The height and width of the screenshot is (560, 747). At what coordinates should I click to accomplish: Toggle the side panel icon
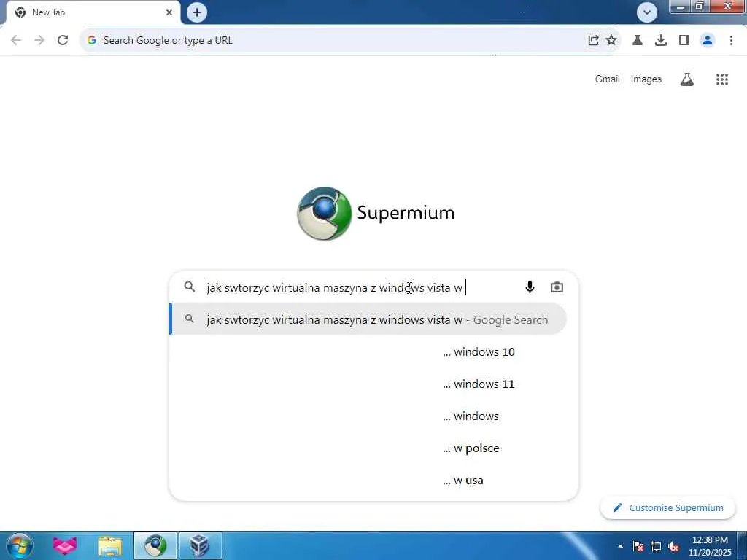tap(684, 41)
